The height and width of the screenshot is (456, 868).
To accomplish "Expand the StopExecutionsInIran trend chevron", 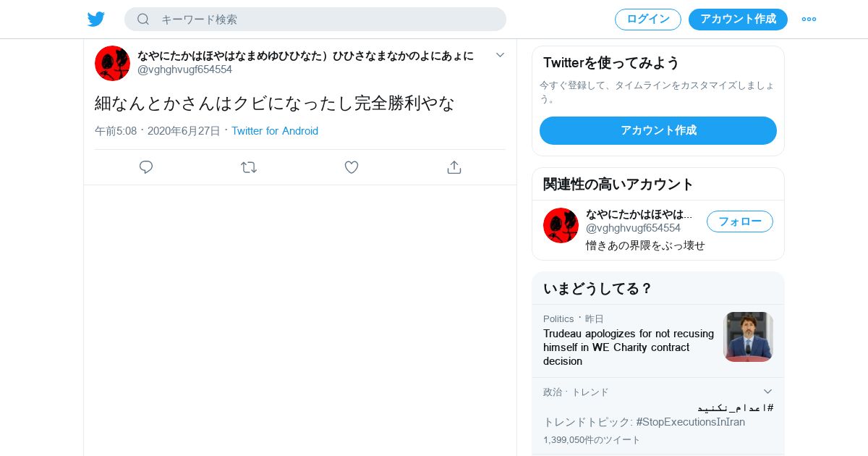I will [767, 392].
